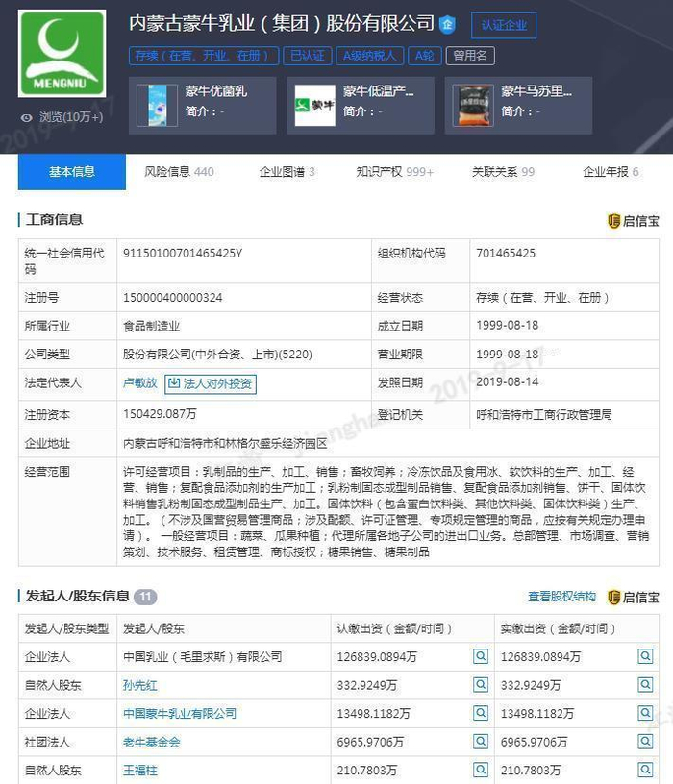Switch to the 风险信息 tab
Image resolution: width=673 pixels, height=784 pixels.
pyautogui.click(x=179, y=172)
